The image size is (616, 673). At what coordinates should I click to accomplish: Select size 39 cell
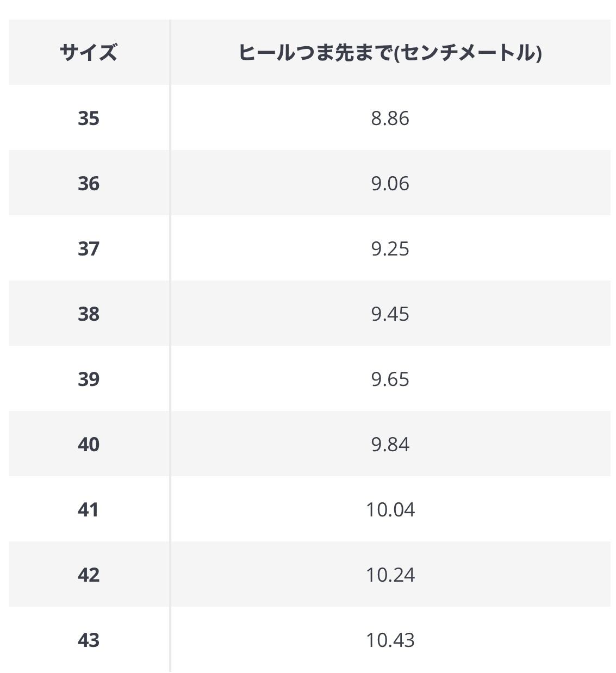coord(89,379)
